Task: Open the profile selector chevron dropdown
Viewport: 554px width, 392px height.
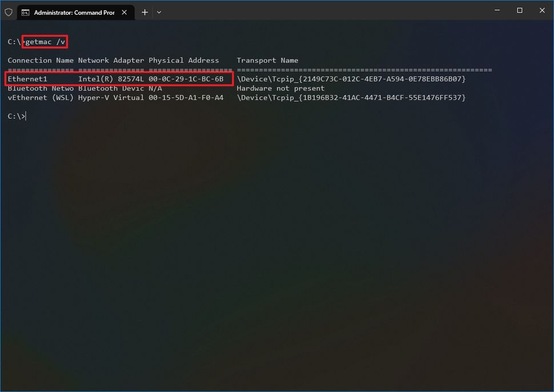Action: click(x=159, y=11)
